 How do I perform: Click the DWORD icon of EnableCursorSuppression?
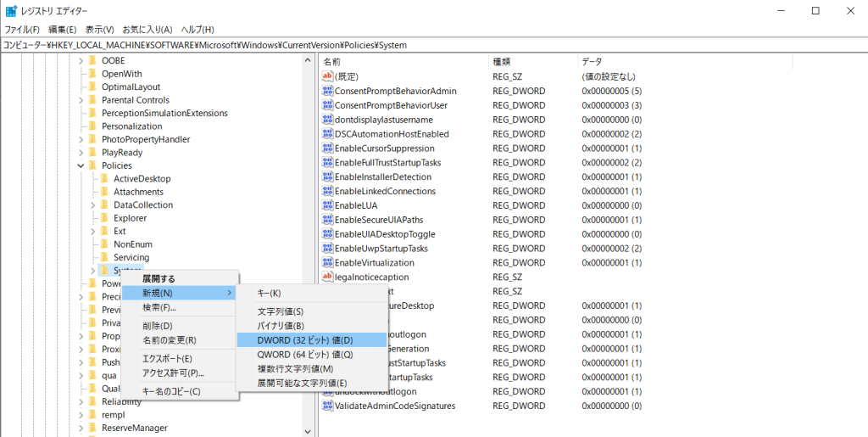pos(328,148)
